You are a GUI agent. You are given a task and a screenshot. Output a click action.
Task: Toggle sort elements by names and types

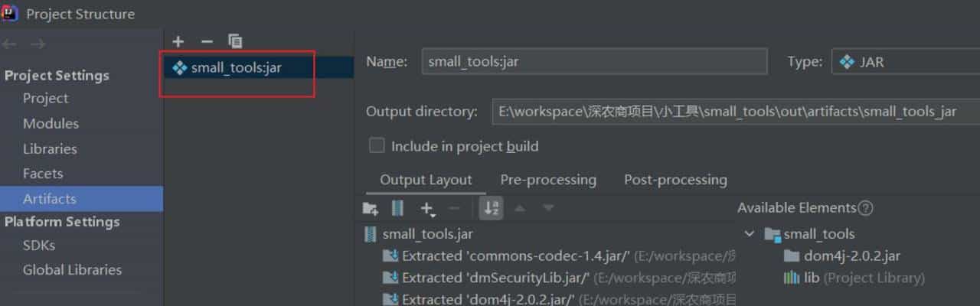point(492,208)
